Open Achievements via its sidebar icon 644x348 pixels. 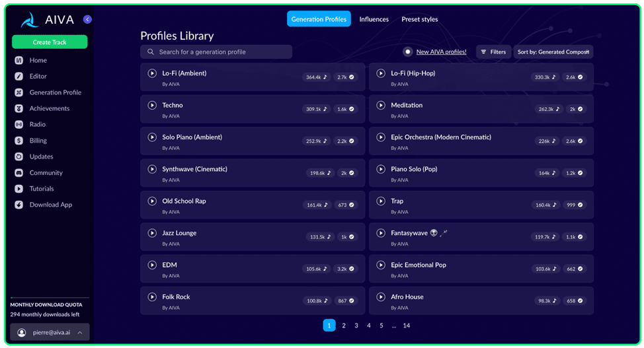pyautogui.click(x=19, y=108)
